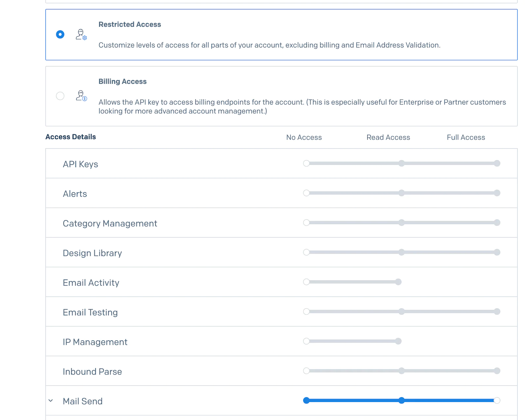
Task: Grant Read Access on the Inbound Parse slider
Action: click(x=402, y=371)
